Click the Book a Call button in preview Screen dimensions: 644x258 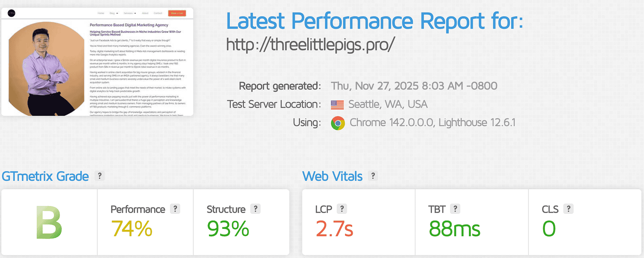coord(177,13)
